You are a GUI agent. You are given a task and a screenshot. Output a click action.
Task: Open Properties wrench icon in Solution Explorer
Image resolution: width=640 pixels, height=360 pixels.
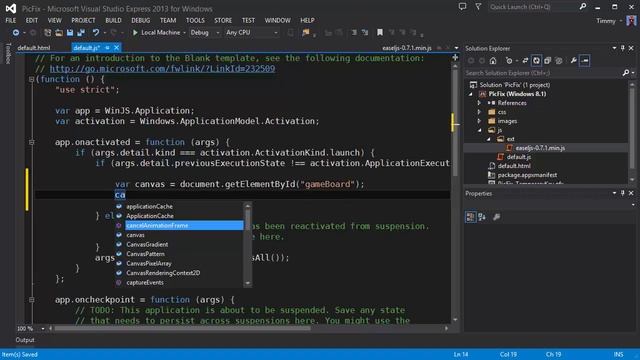pyautogui.click(x=573, y=60)
